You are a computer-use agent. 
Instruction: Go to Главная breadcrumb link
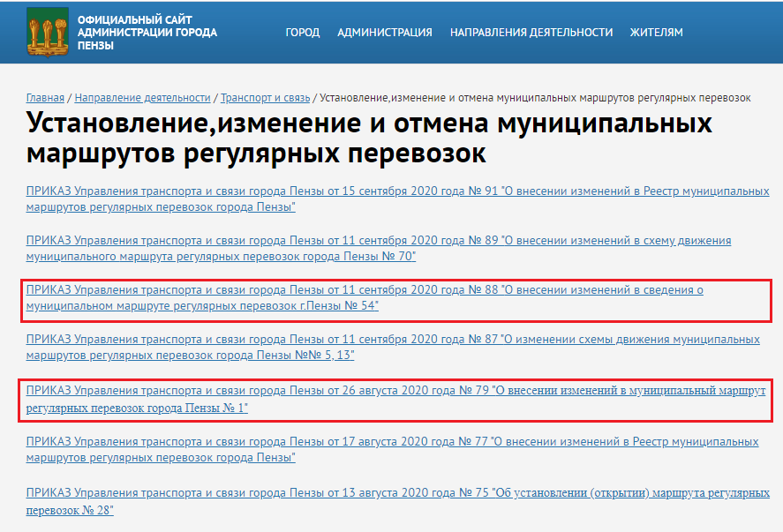click(45, 98)
